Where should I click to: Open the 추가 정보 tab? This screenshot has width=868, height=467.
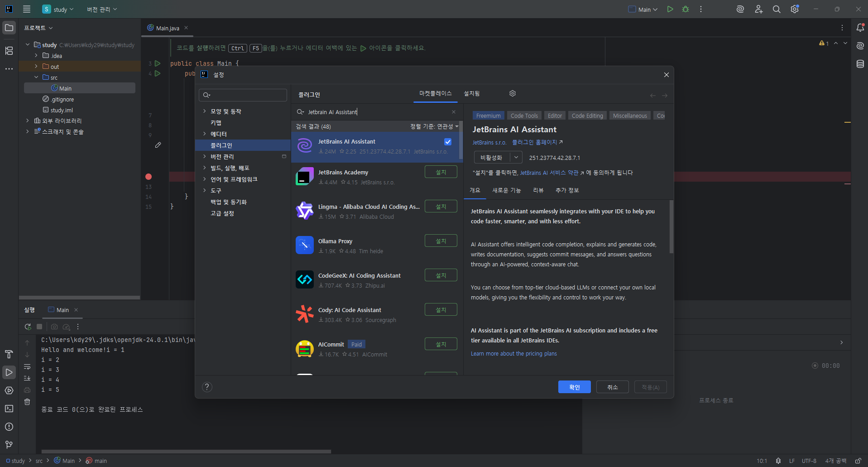[x=567, y=190]
